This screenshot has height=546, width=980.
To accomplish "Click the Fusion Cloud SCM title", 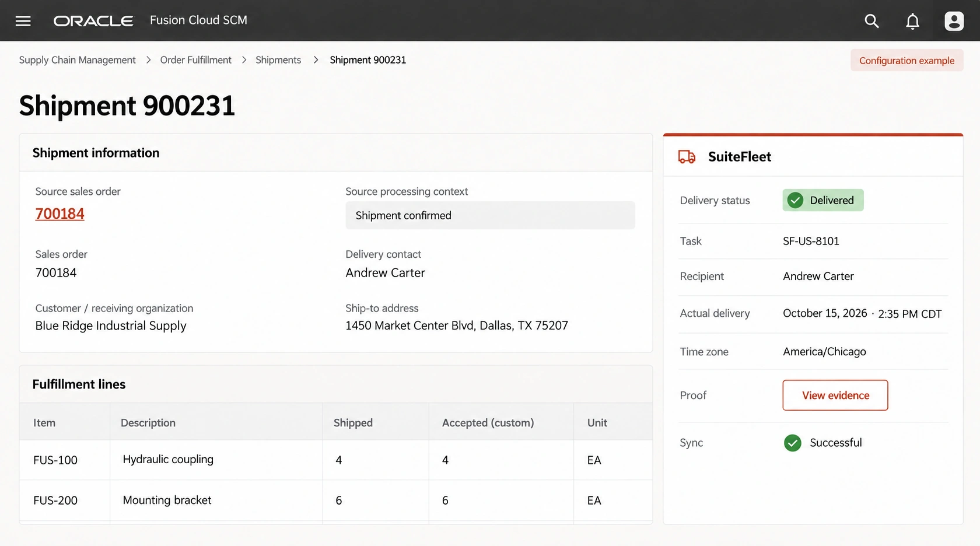I will coord(198,20).
